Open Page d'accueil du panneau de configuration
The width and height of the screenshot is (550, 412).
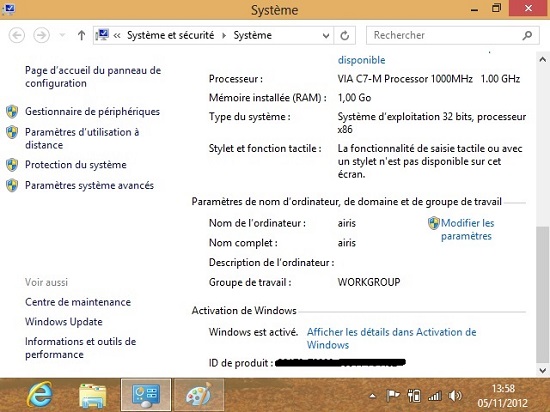(x=93, y=77)
